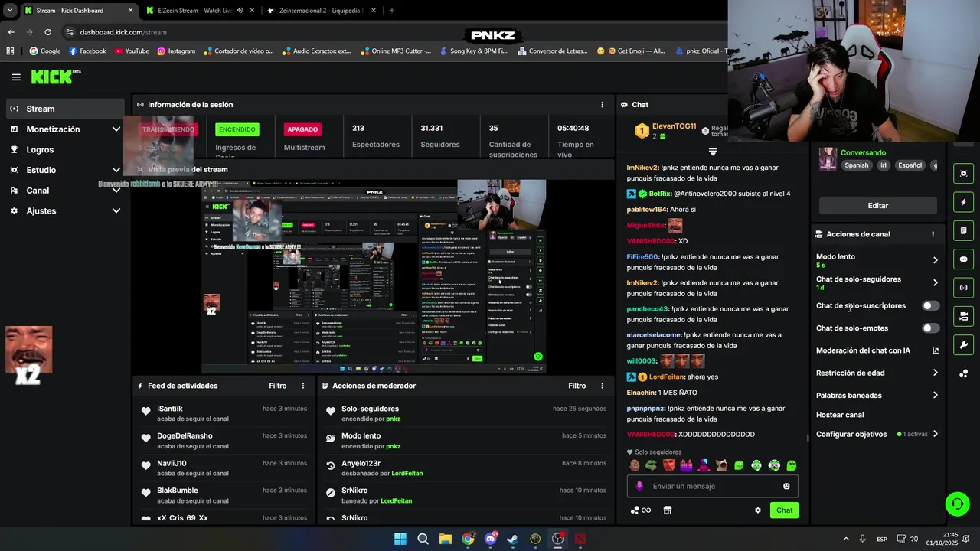Toggle Chat de solo-suscriptores switch
Viewport: 980px width, 551px height.
click(930, 305)
